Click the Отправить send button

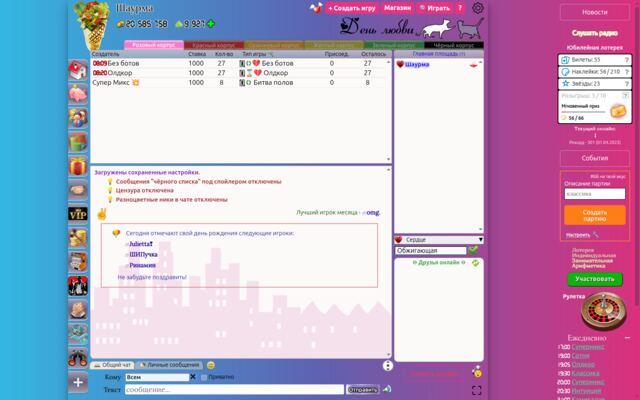pos(363,389)
